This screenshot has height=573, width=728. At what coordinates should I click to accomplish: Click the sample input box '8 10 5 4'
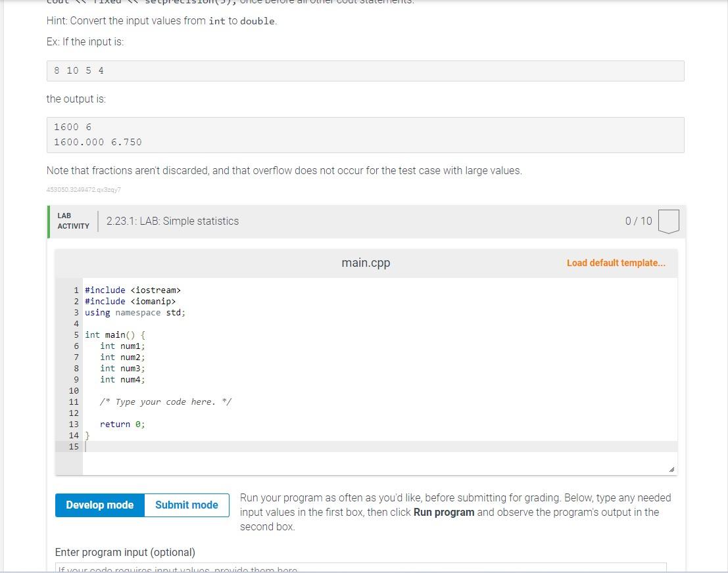365,70
